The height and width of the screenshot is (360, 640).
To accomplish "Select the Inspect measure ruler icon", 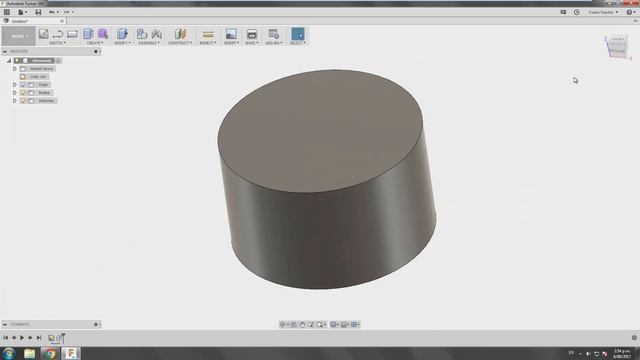I will coord(208,34).
